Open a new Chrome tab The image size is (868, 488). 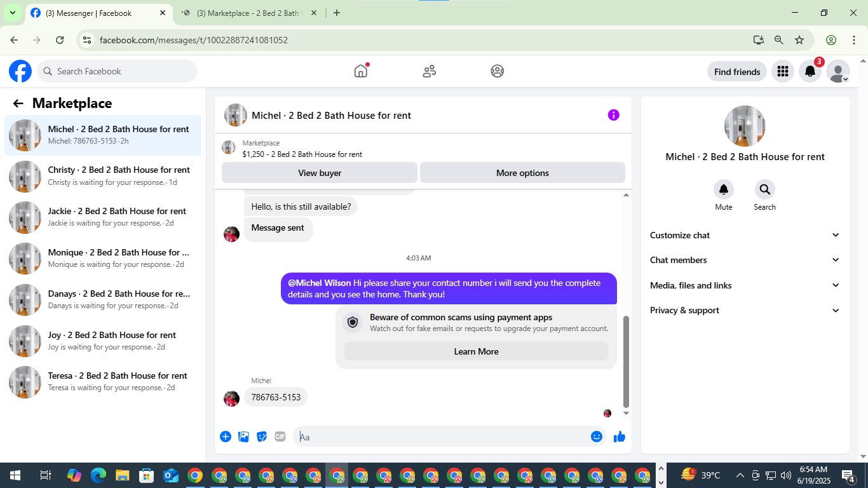click(337, 13)
